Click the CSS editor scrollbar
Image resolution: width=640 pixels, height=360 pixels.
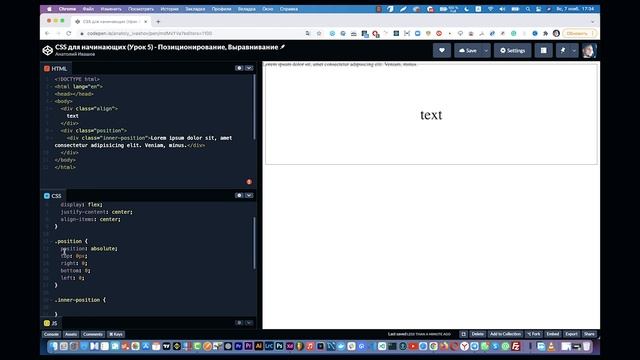point(255,243)
